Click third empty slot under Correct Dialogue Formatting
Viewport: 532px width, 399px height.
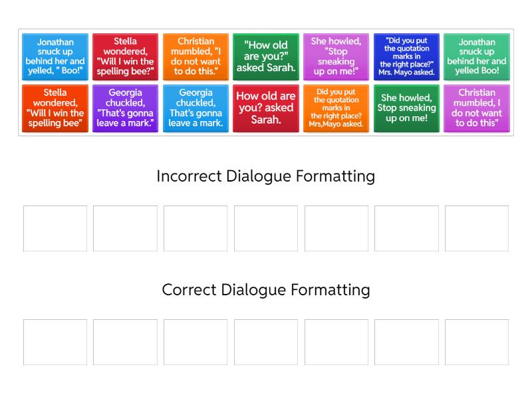[x=196, y=342]
